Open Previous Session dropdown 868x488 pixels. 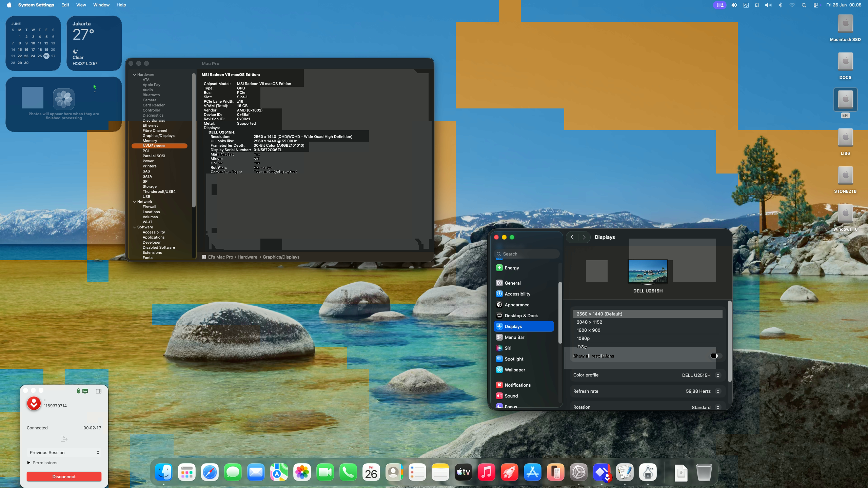tap(64, 452)
